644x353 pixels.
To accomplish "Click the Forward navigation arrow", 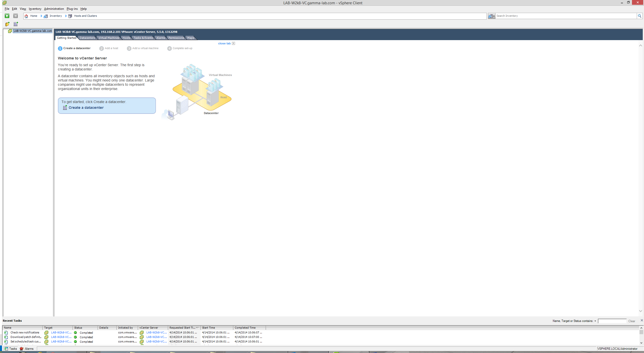I will click(x=16, y=16).
